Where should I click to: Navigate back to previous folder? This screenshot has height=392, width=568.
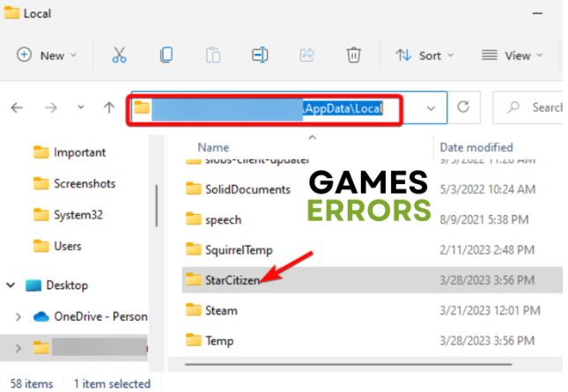point(17,107)
